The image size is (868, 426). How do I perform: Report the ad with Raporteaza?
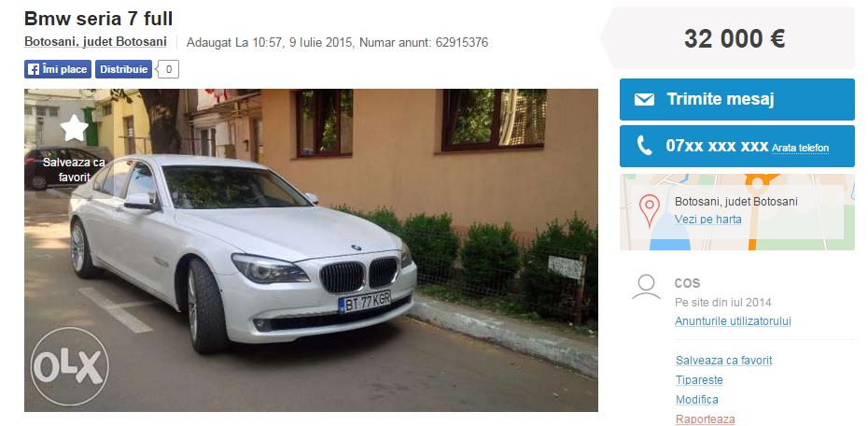pos(706,419)
